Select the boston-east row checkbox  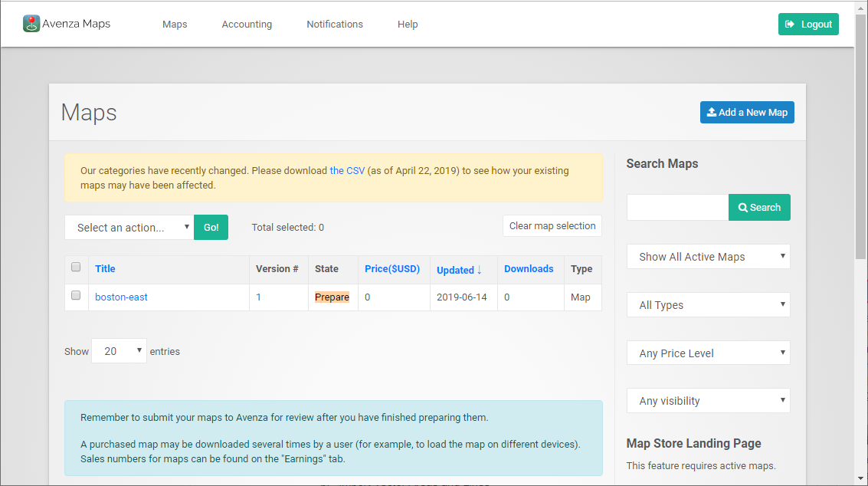coord(76,295)
